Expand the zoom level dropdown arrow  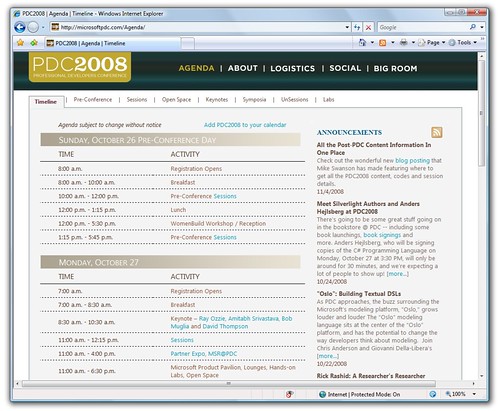coord(474,394)
